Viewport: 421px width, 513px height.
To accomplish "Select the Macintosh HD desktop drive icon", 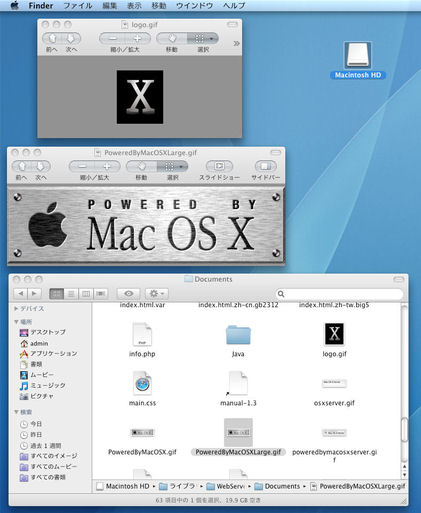I will tap(358, 55).
